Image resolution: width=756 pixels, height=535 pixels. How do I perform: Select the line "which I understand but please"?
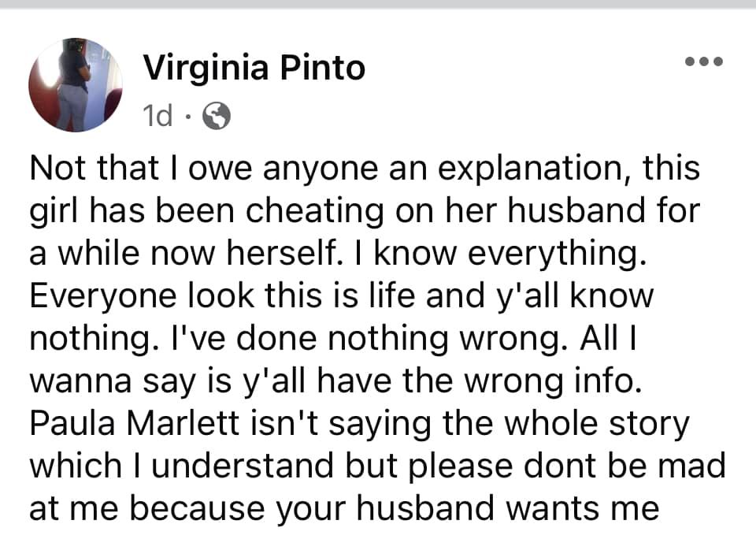[377, 466]
